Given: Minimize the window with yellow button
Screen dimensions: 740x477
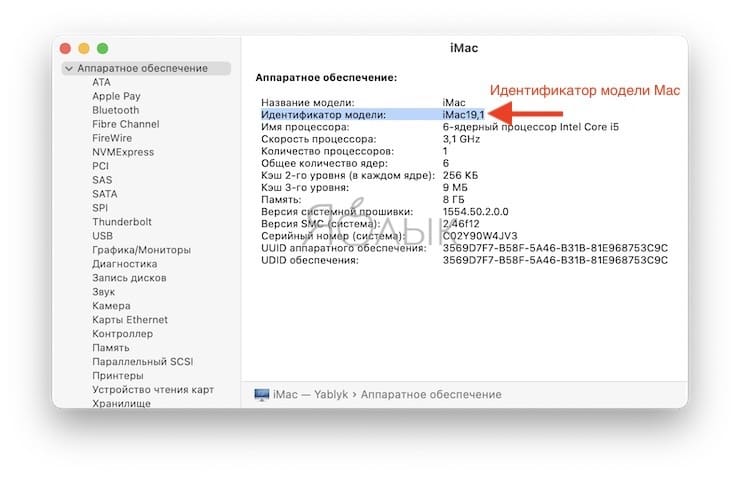Looking at the screenshot, I should click(x=84, y=48).
